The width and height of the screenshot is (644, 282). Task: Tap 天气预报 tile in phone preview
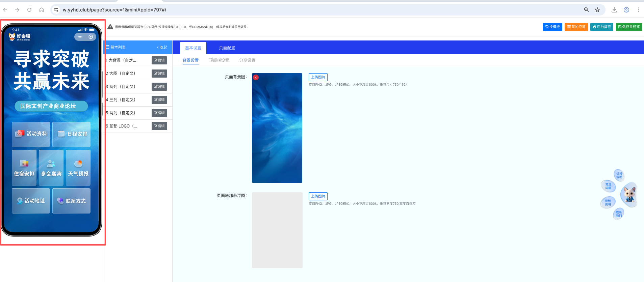[x=78, y=168]
